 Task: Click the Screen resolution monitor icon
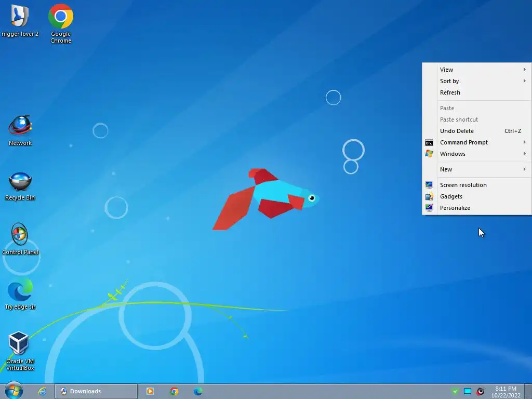(x=429, y=185)
